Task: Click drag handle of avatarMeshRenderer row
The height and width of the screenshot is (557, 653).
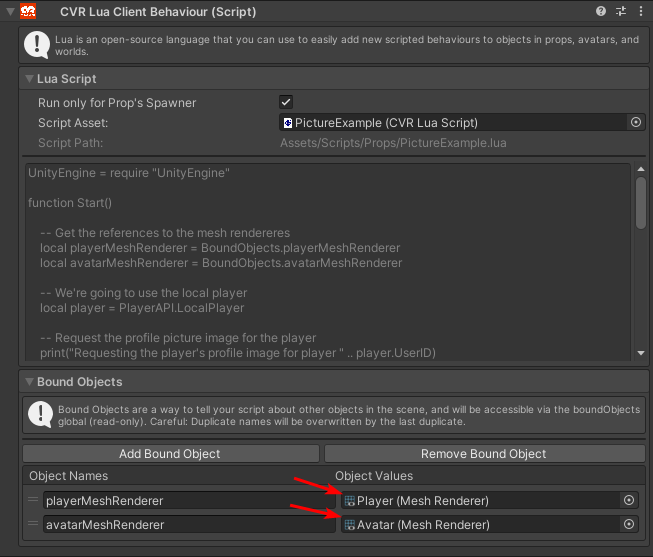Action: point(33,524)
